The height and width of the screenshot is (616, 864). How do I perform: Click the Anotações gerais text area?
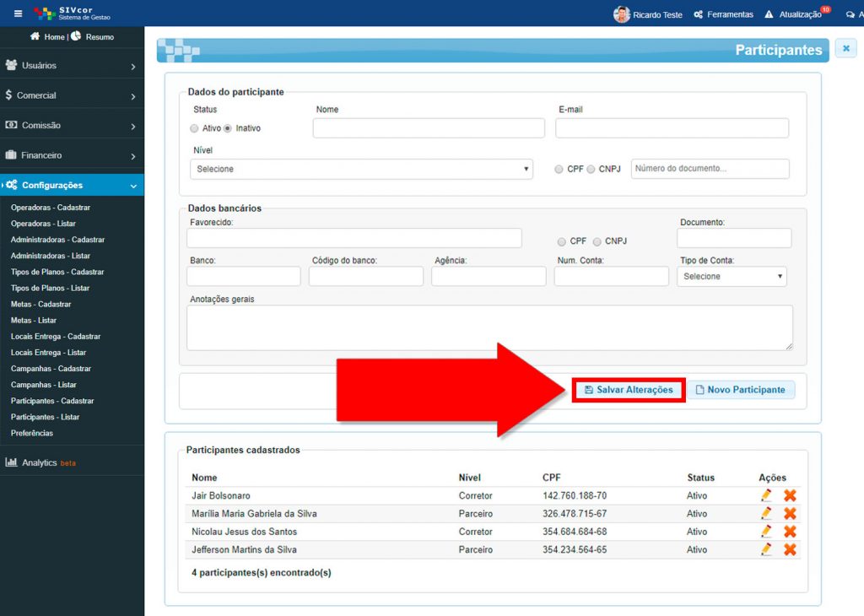coord(490,328)
